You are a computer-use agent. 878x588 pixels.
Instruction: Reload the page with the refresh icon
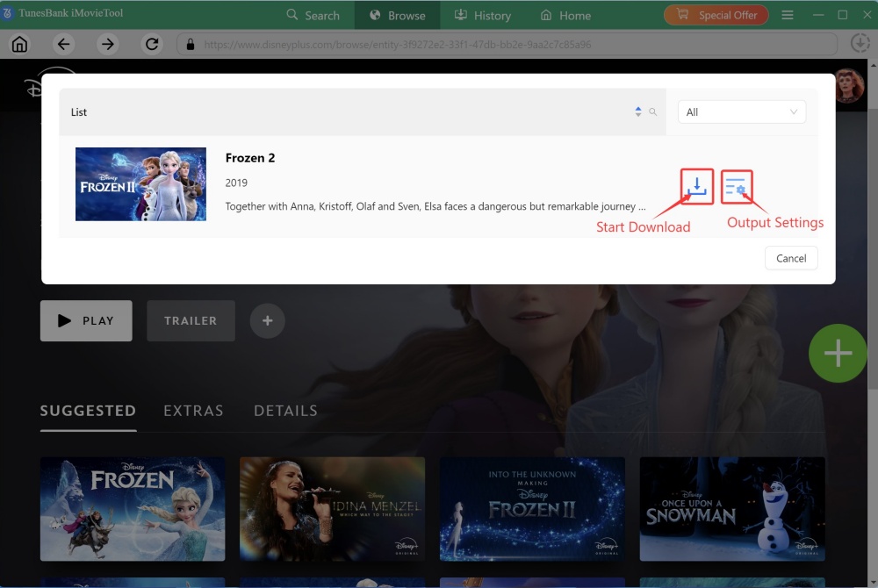click(152, 45)
